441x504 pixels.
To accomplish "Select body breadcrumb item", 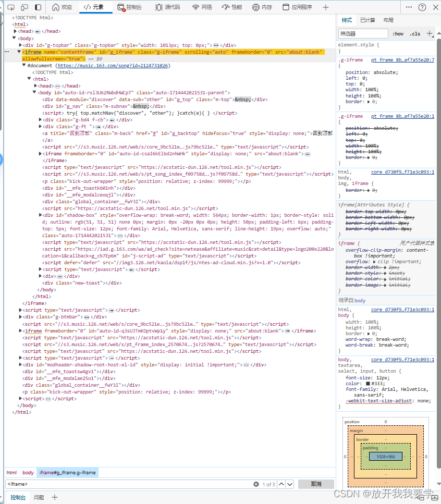I will [28, 473].
